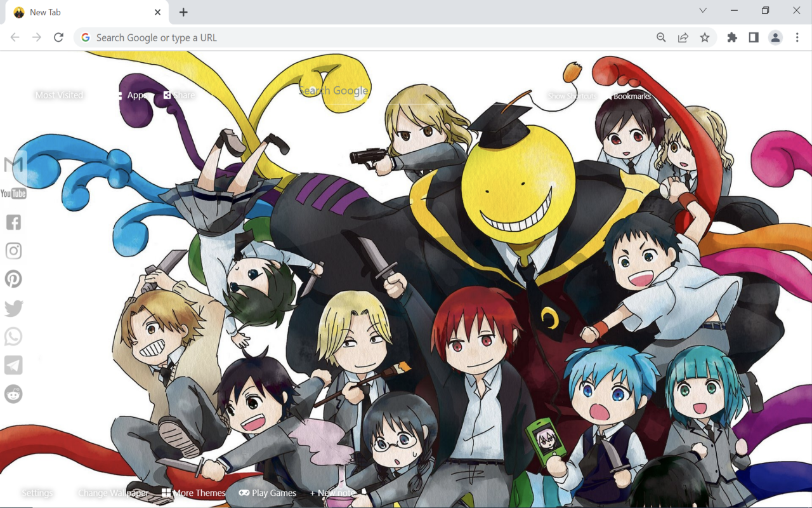The image size is (812, 508).
Task: Open Reddit from the sidebar shortcuts
Action: [13, 394]
